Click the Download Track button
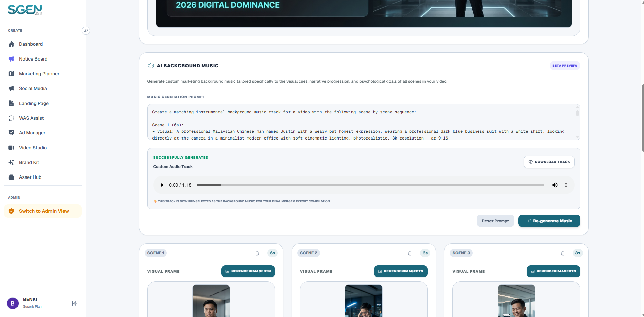 pos(549,162)
